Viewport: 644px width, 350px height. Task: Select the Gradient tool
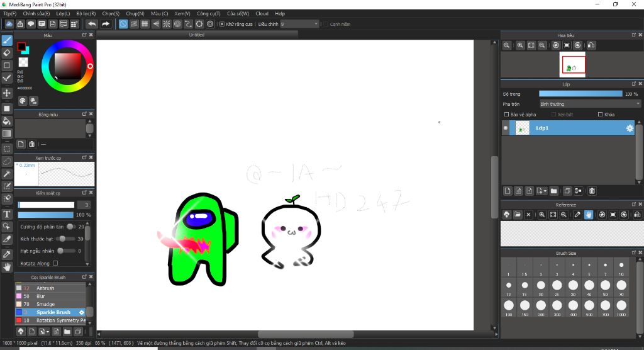pyautogui.click(x=7, y=133)
